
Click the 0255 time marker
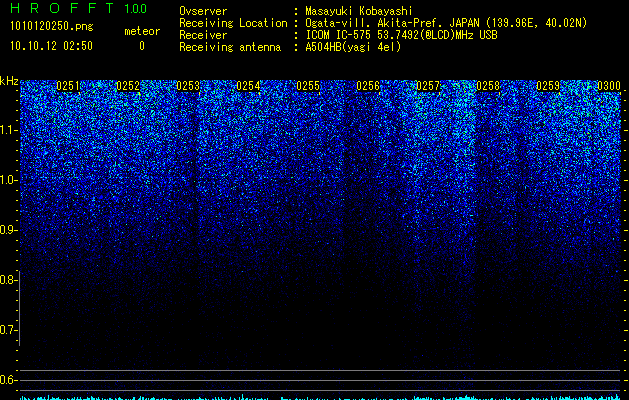308,86
